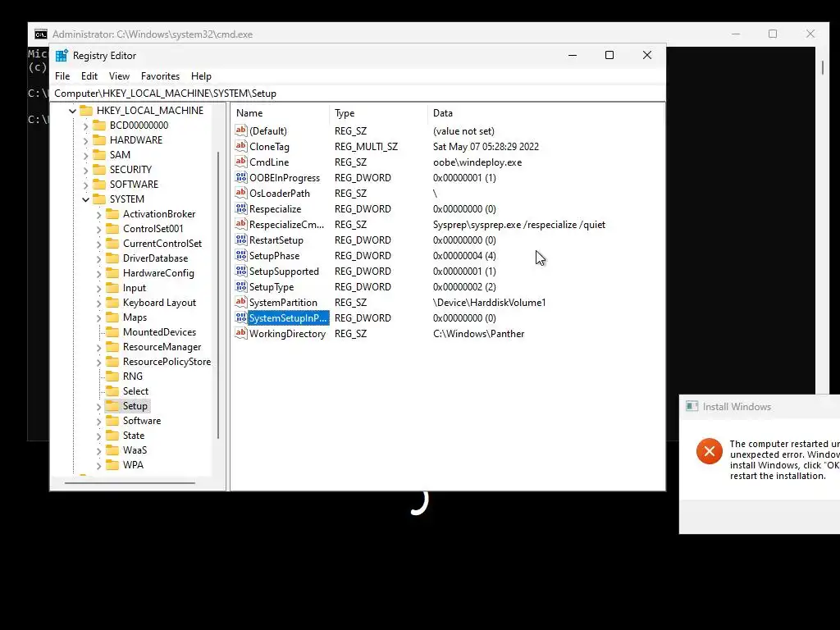Click the cmd window vertical scrollbar
Viewport: 840px width, 630px height.
(x=822, y=67)
